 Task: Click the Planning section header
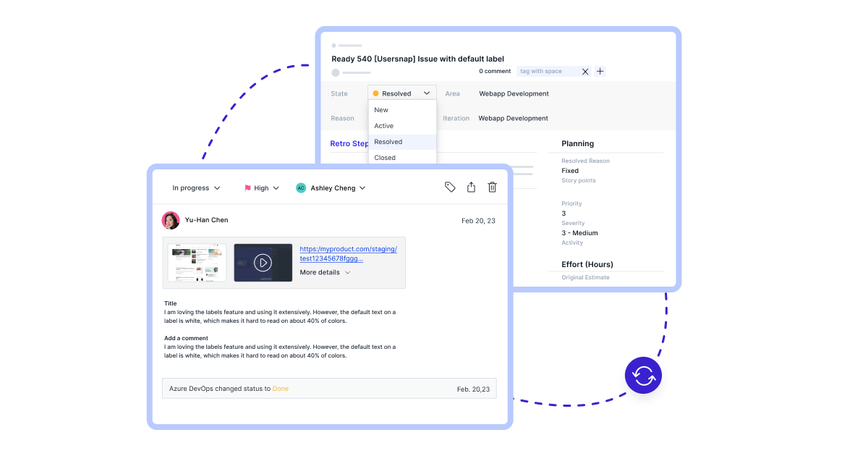coord(577,143)
